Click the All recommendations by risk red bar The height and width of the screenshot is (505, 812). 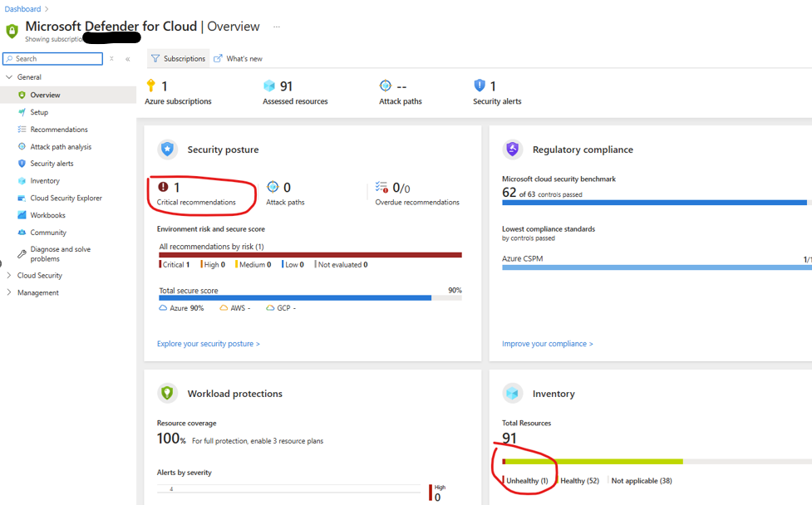[310, 254]
